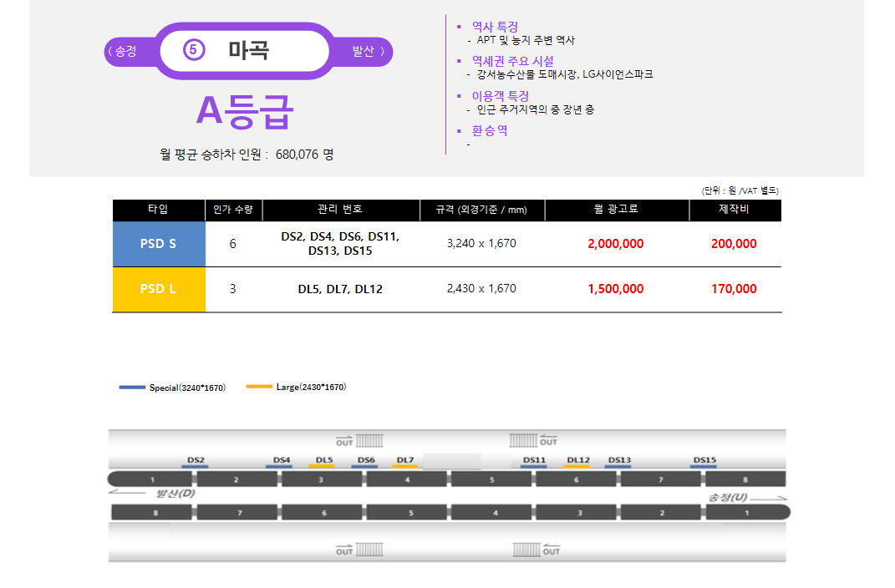The width and height of the screenshot is (895, 588).
Task: Select the 200,000 production cost
Action: 734,244
